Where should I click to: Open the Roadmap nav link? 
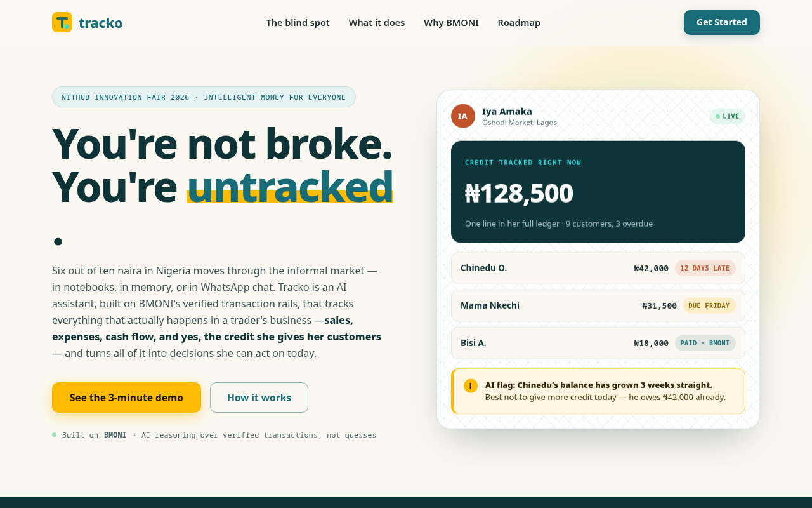519,23
